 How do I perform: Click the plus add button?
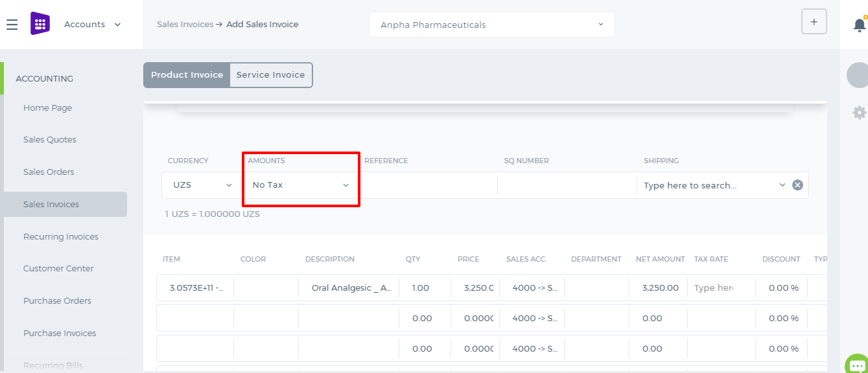[814, 22]
